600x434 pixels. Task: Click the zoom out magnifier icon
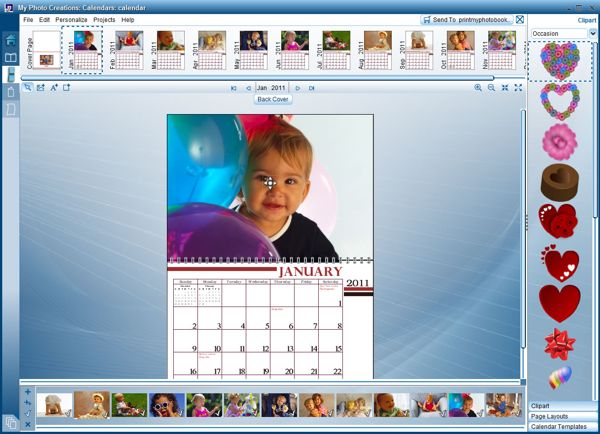click(x=491, y=88)
